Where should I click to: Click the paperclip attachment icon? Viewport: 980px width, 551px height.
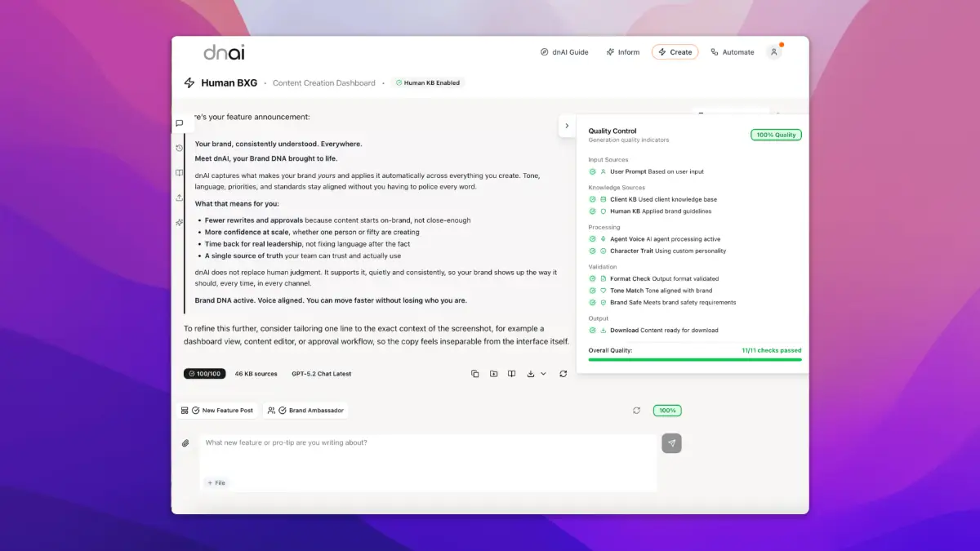click(185, 443)
